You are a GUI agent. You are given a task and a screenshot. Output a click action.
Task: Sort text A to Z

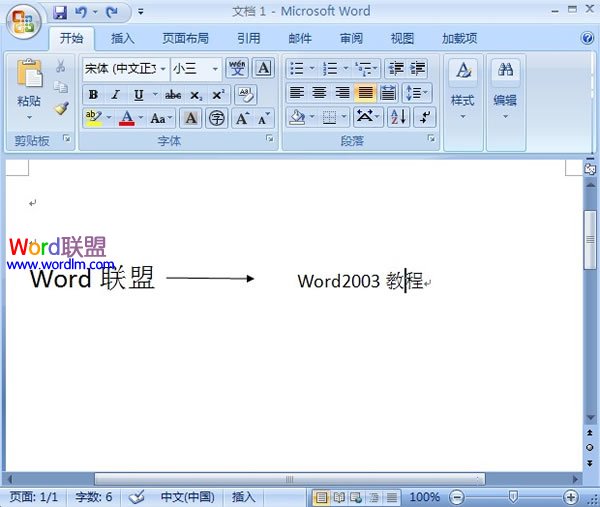[x=398, y=117]
